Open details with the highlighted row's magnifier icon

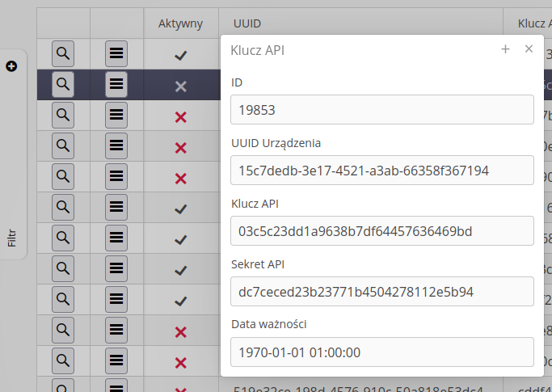[63, 84]
